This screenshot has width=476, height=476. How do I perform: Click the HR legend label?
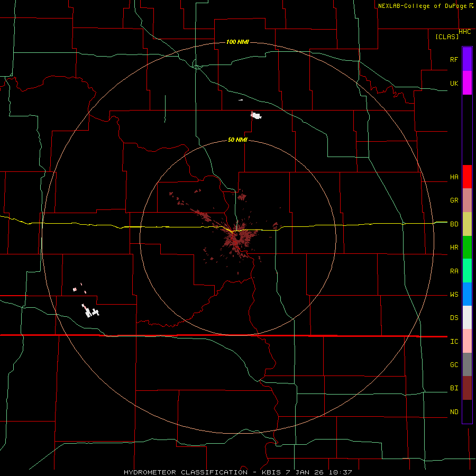click(454, 248)
